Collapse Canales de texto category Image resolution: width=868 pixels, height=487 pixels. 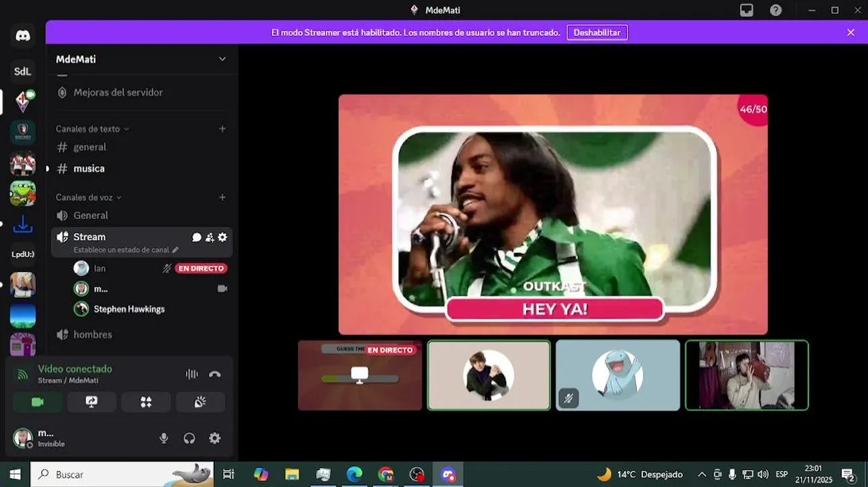tap(92, 129)
